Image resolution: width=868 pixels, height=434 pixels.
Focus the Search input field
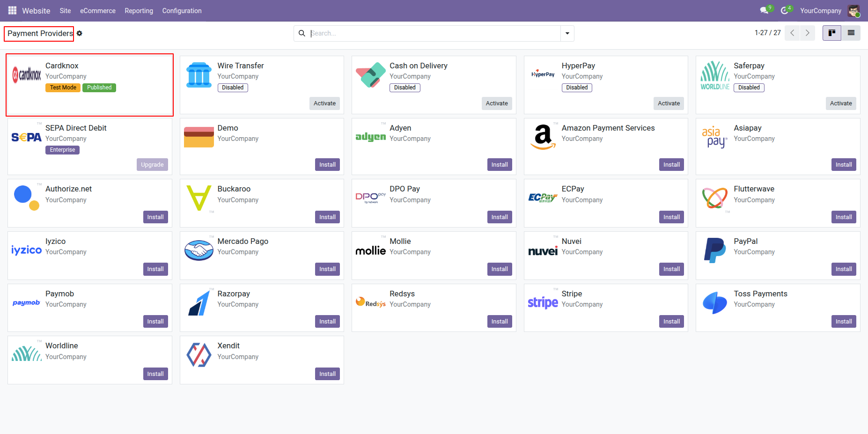pyautogui.click(x=435, y=33)
